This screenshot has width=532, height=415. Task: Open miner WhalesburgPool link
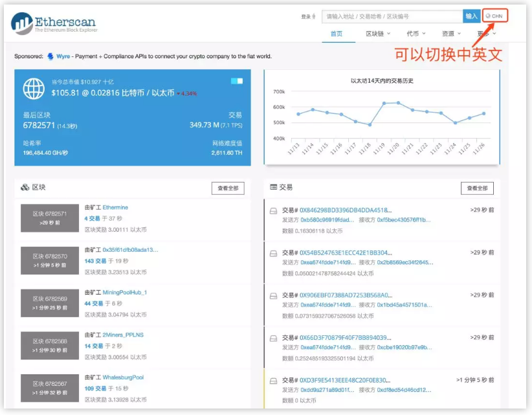[x=123, y=377]
